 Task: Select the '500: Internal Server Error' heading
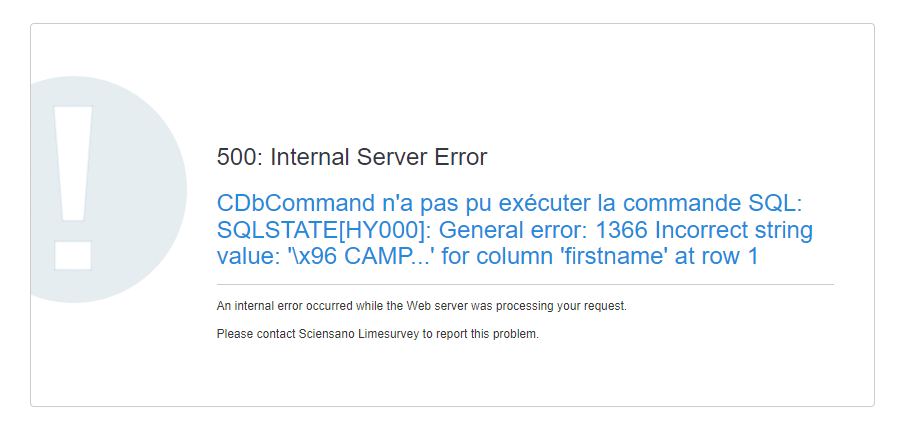click(x=352, y=157)
